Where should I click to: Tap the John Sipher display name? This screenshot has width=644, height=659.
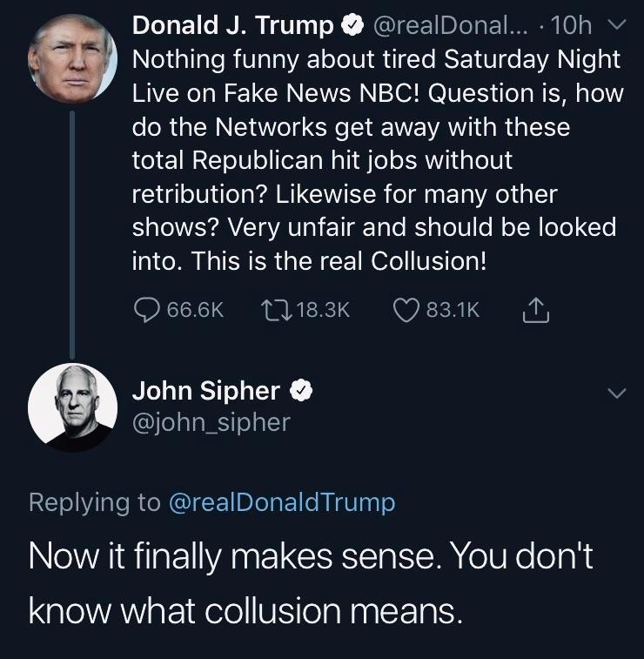point(205,392)
